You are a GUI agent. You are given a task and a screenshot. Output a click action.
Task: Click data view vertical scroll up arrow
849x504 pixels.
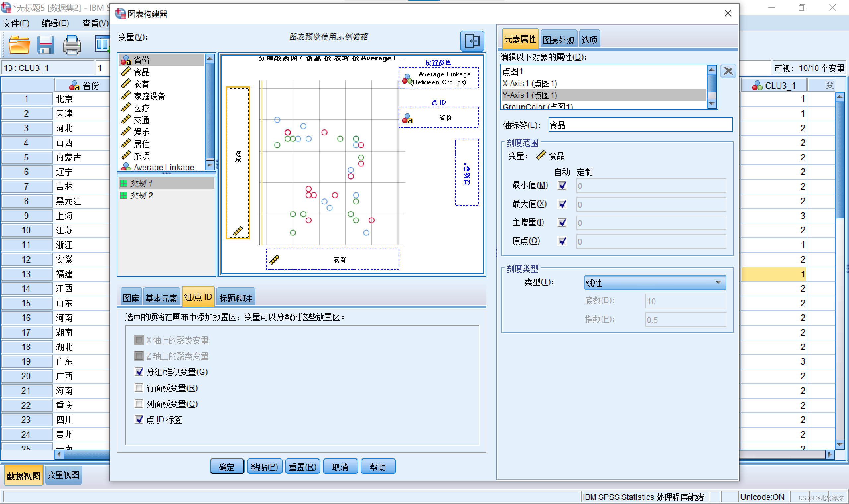point(839,97)
